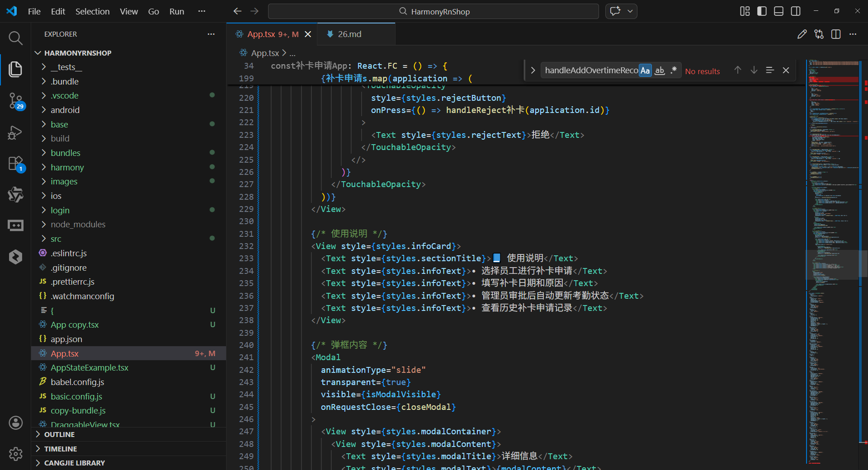Viewport: 868px width, 470px height.
Task: Open Copilot chat dropdown arrow
Action: 630,11
